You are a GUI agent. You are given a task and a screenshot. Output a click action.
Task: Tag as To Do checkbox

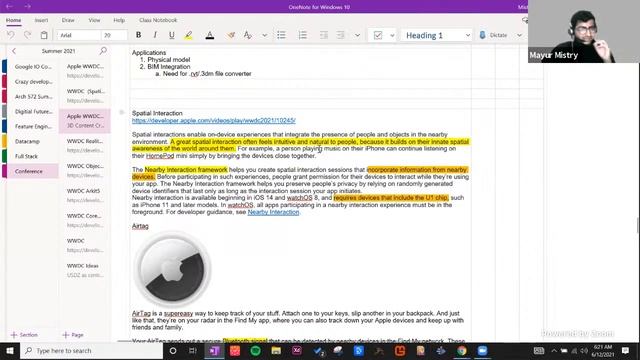[378, 35]
